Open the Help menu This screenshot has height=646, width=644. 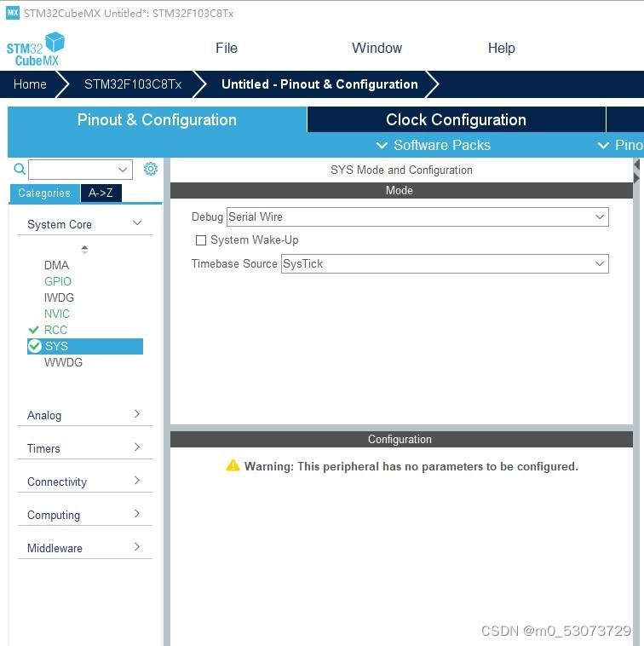point(501,49)
